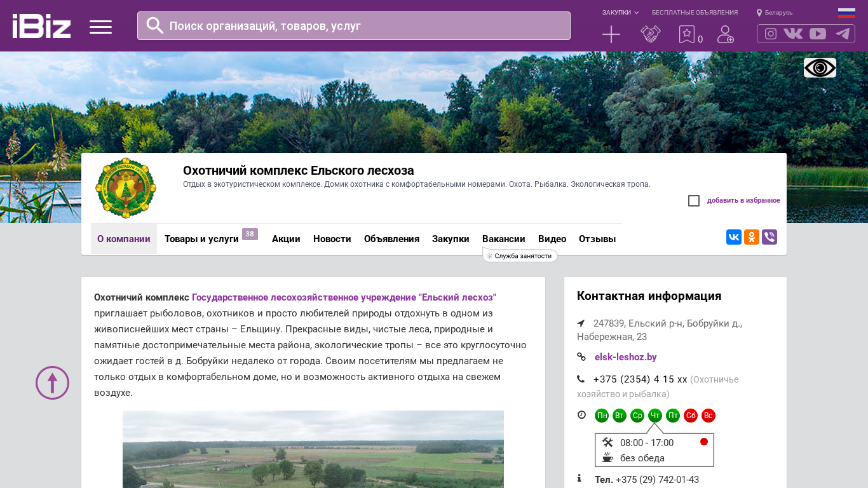Click the scroll-to-top arrow button
Image resolution: width=868 pixels, height=488 pixels.
click(52, 383)
